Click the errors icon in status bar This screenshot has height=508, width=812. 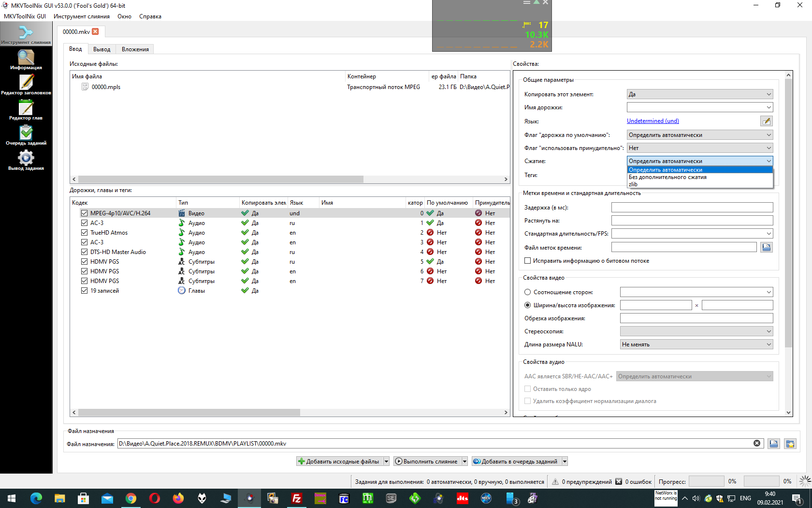pos(619,481)
